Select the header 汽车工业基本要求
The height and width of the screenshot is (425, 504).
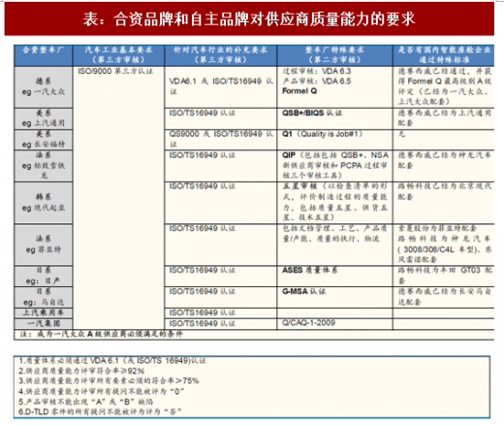[118, 55]
